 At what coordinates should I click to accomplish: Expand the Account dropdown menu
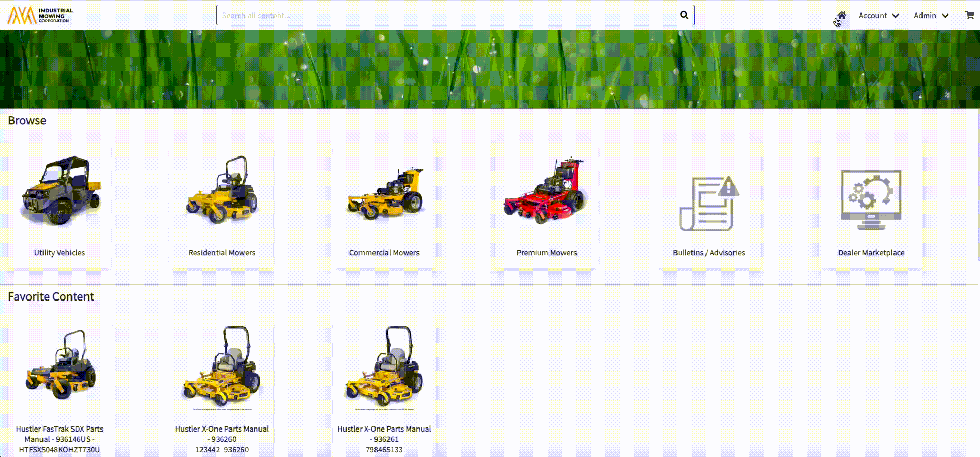pos(878,16)
